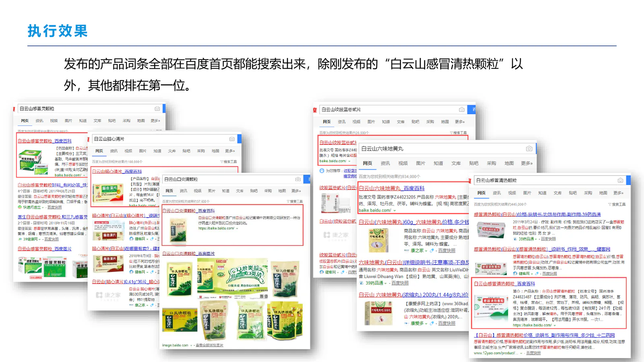
Task: Select 采购 tab in 白云山感冒清热颗粒 window
Action: click(x=588, y=193)
